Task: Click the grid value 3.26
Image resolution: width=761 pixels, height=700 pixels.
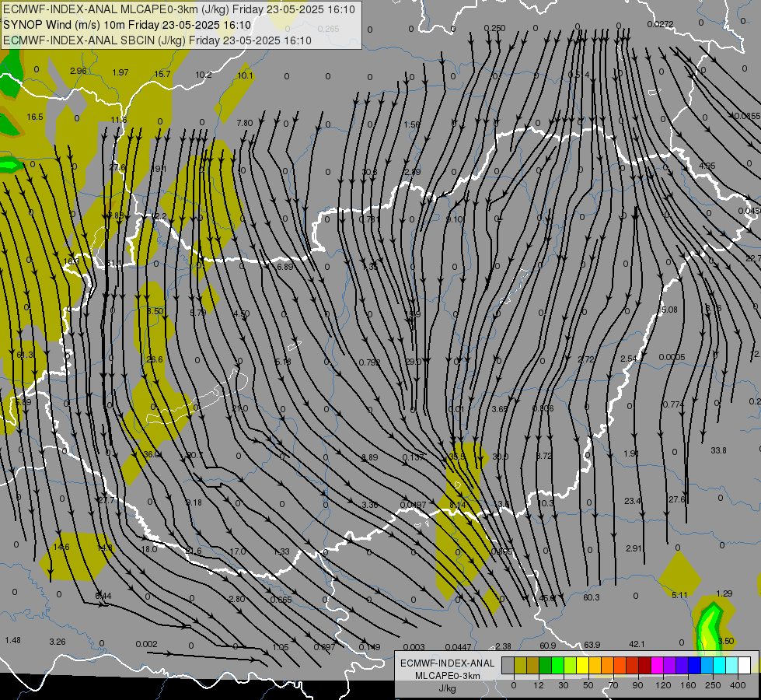Action: coord(58,642)
